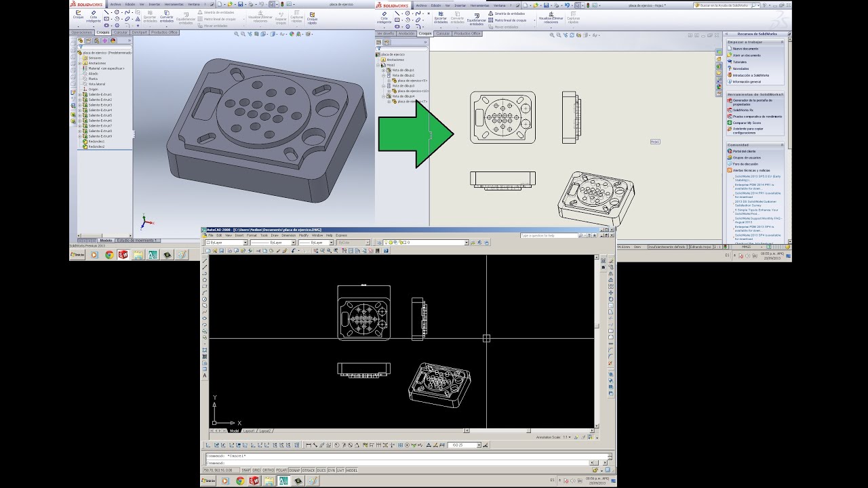This screenshot has height=488, width=868.
Task: Toggle SNAP mode in AutoCAD status bar
Action: (246, 470)
